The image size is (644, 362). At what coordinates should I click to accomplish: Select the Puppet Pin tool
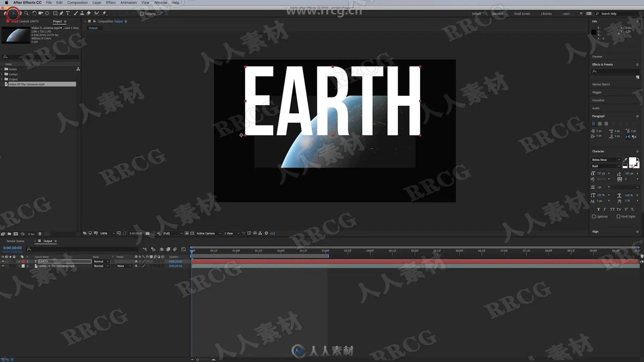point(104,13)
